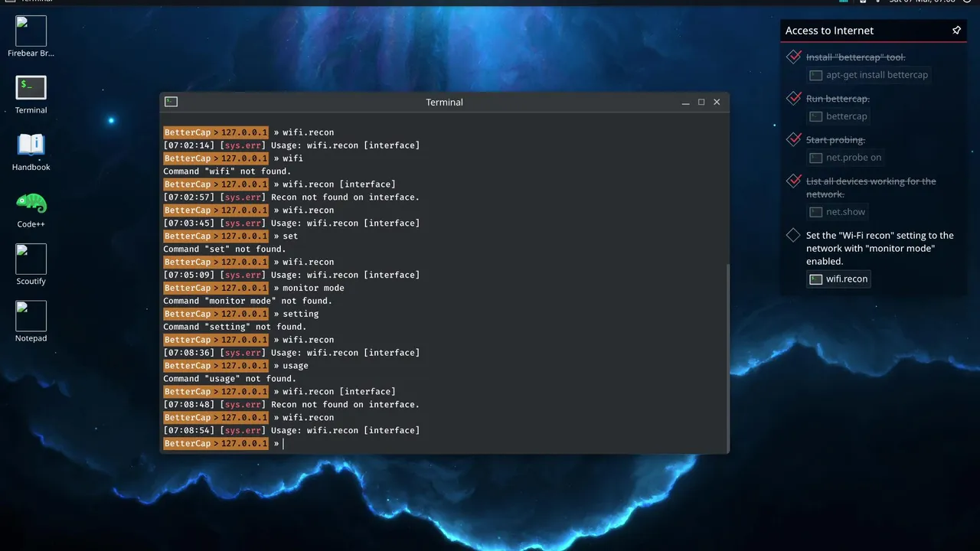
Task: Maximize the Terminal window
Action: [x=701, y=102]
